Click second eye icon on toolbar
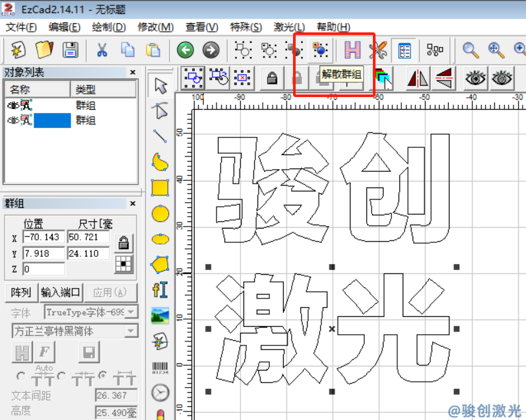This screenshot has width=526, height=420. pos(502,78)
